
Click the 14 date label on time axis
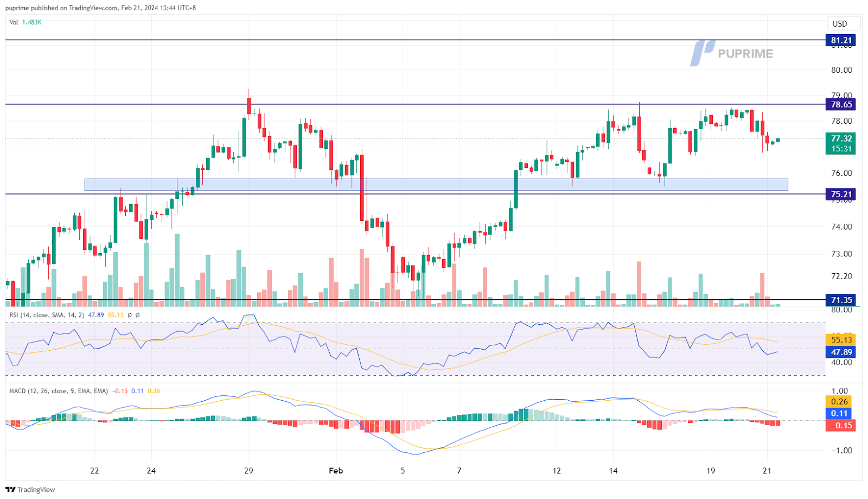(613, 471)
